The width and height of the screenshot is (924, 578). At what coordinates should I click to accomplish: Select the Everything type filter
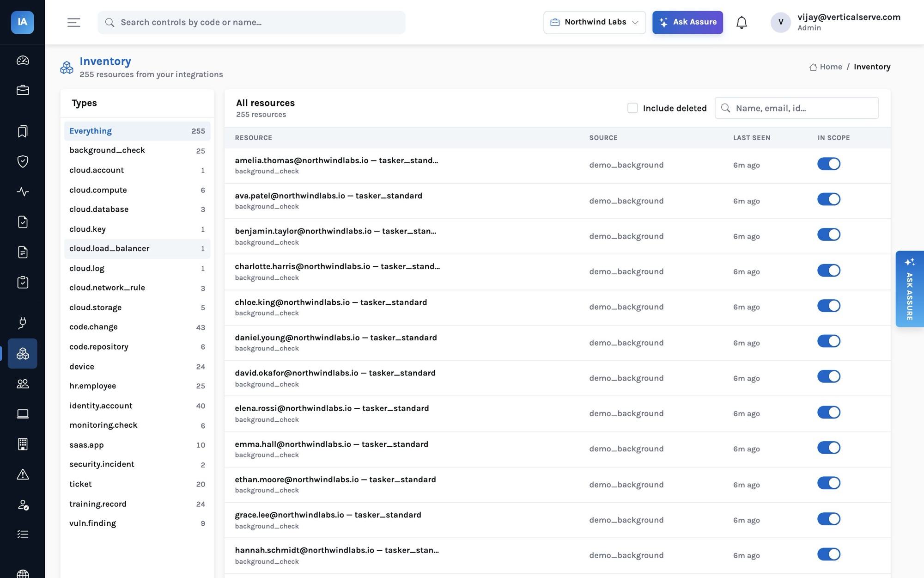point(137,131)
